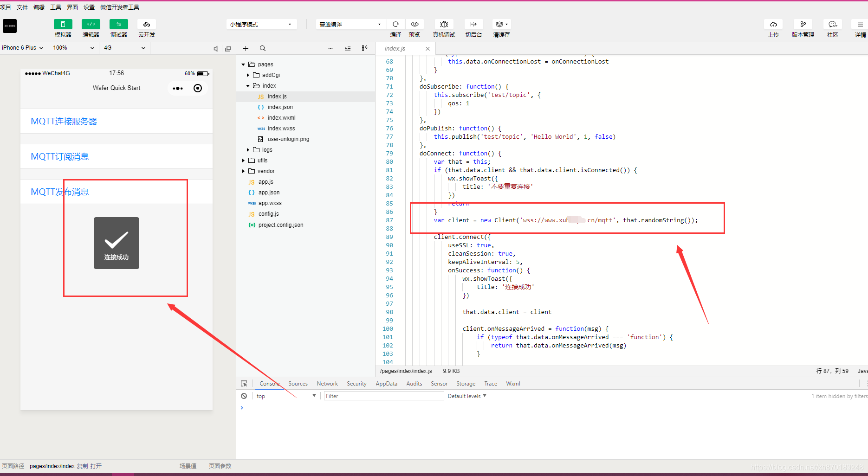
Task: Open the clear cache (清缓存) menu
Action: [501, 24]
